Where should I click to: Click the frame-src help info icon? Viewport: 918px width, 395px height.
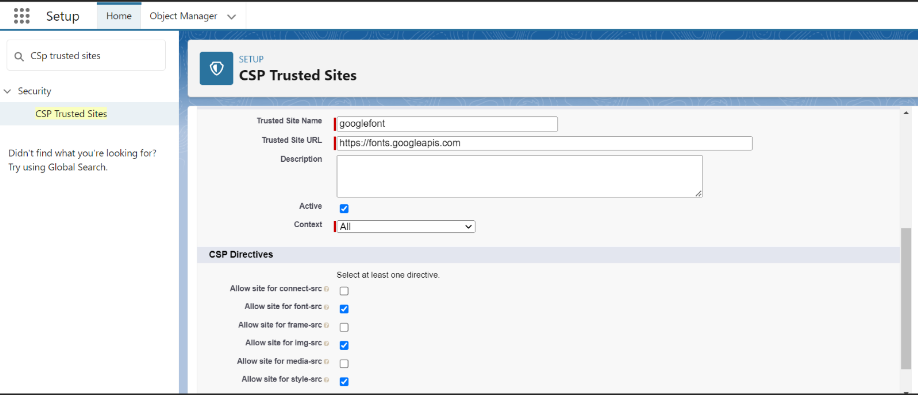point(326,325)
